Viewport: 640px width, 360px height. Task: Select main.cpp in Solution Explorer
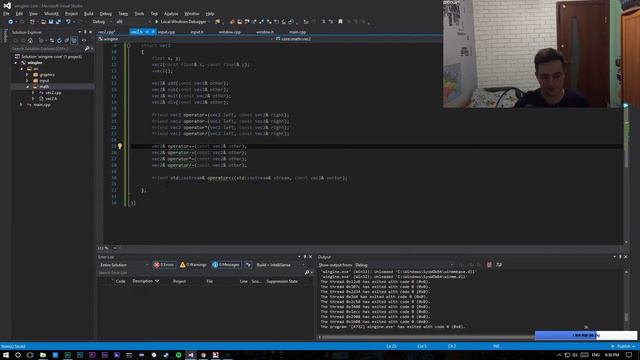(42, 105)
